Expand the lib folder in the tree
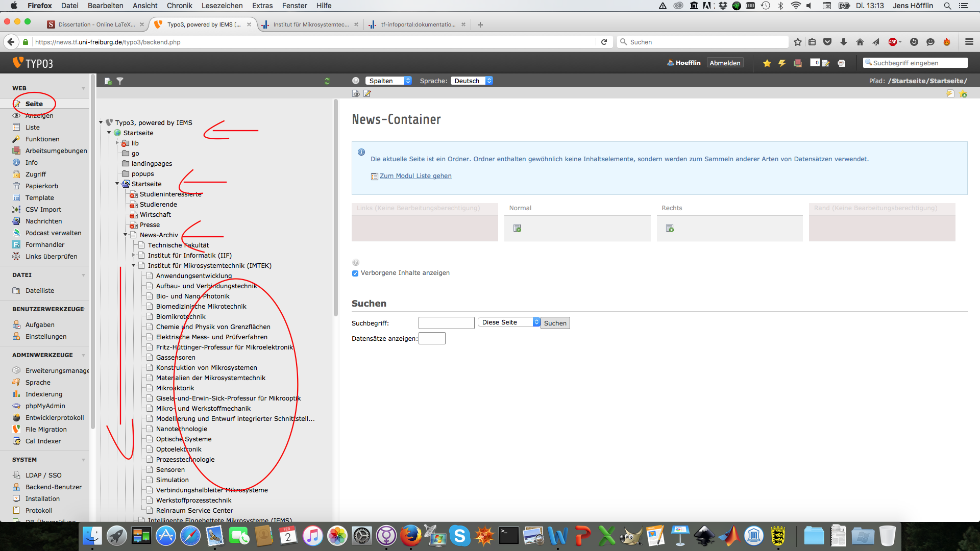The height and width of the screenshot is (551, 980). pyautogui.click(x=117, y=143)
